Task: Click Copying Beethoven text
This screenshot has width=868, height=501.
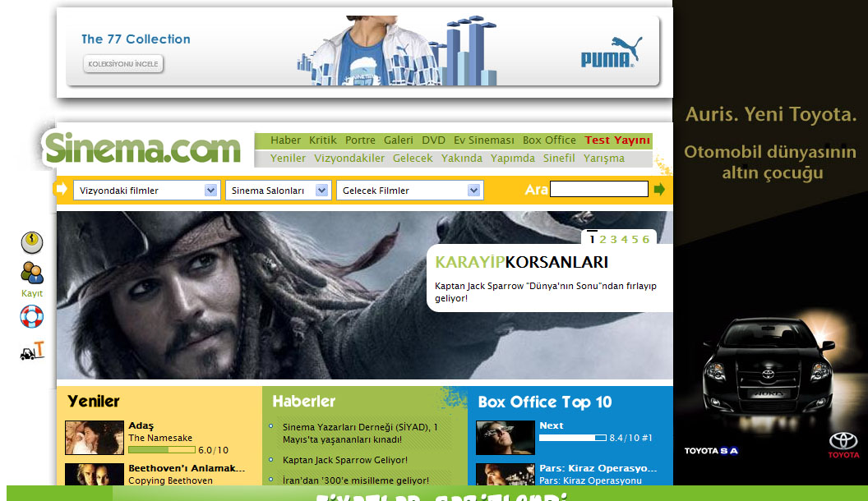Action: pos(170,480)
